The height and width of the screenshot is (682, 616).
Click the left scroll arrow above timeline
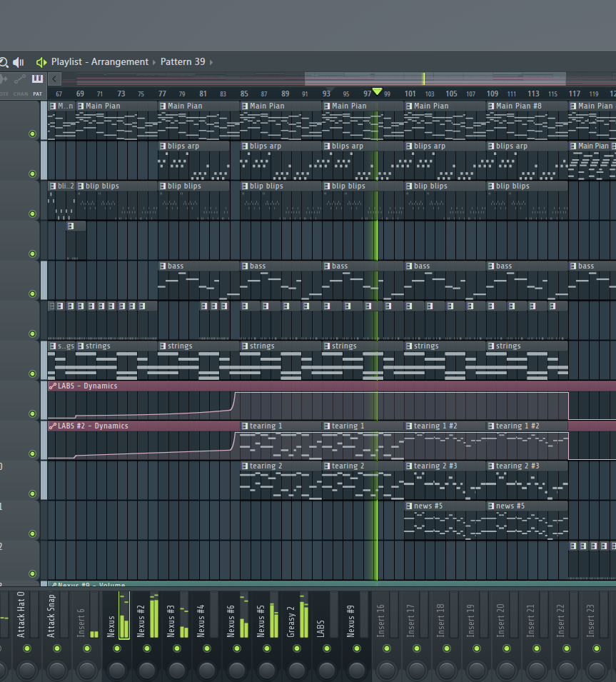click(55, 79)
